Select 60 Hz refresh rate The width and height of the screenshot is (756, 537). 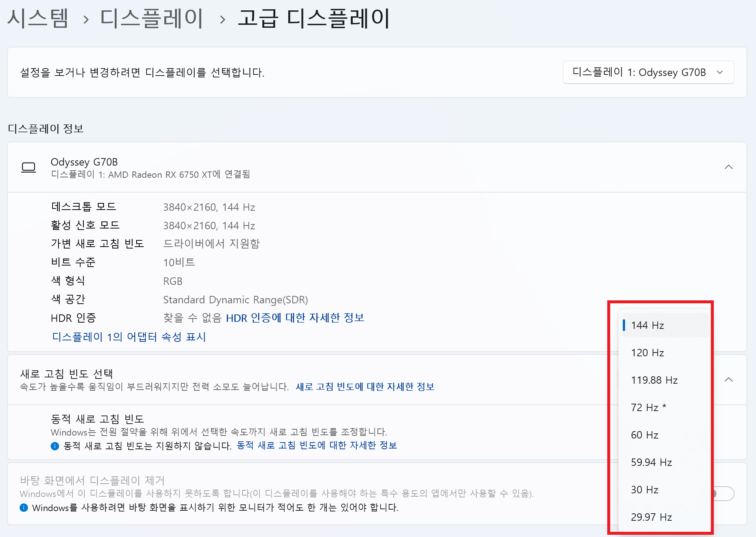point(665,435)
